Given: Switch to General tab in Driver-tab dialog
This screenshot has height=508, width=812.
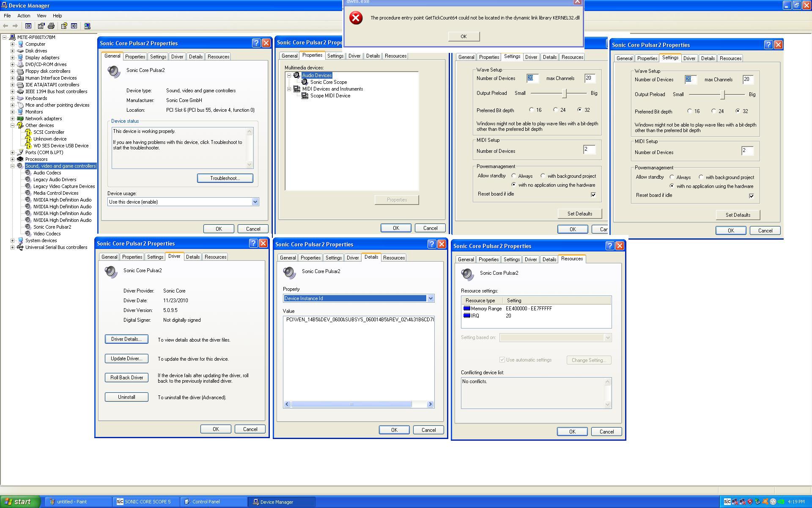Looking at the screenshot, I should [109, 257].
